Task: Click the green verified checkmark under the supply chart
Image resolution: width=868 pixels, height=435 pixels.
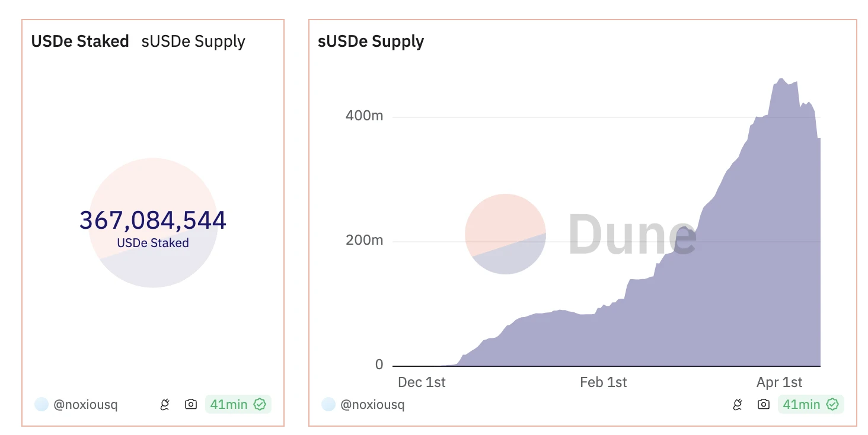Action: 832,405
